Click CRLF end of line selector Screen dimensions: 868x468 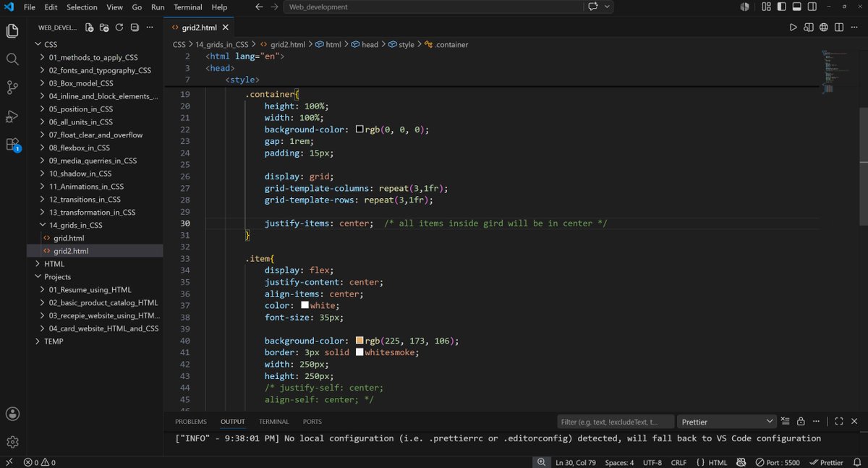point(678,462)
